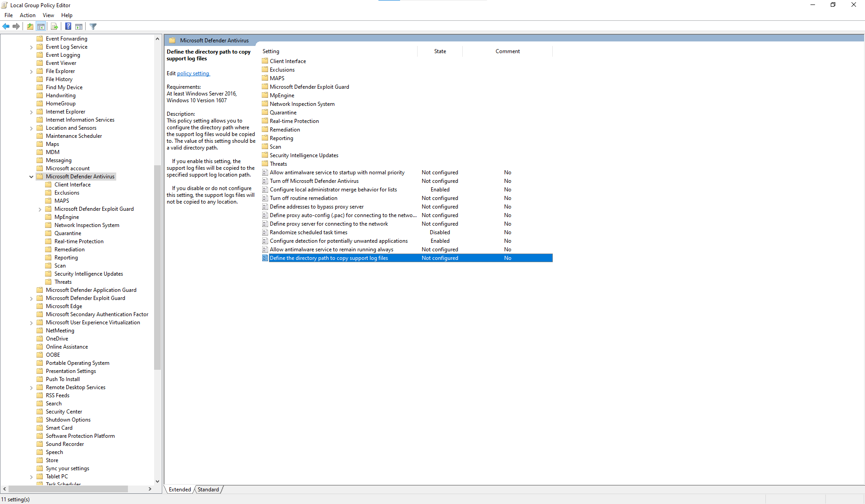Expand the Remote Desktop Services node
The image size is (865, 504).
pos(31,387)
